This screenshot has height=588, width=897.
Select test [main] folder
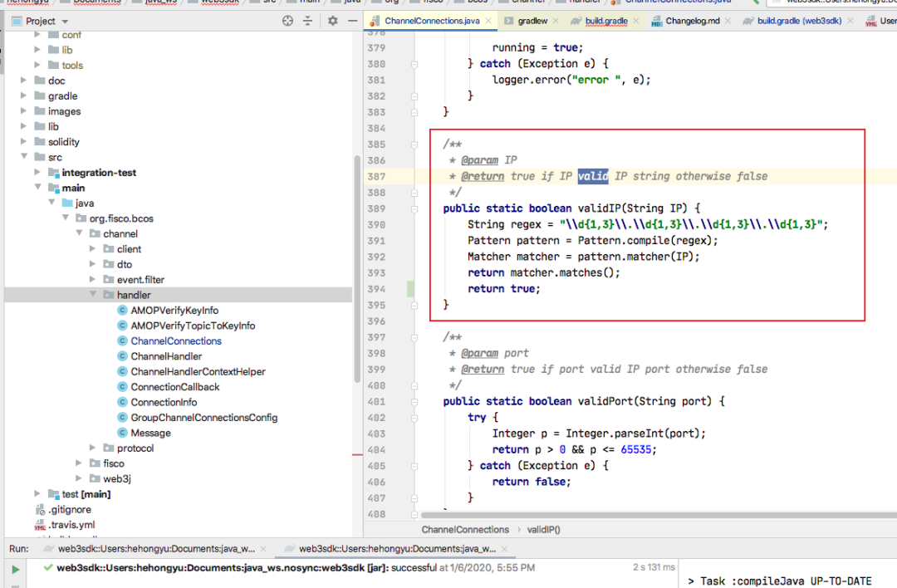[x=86, y=494]
